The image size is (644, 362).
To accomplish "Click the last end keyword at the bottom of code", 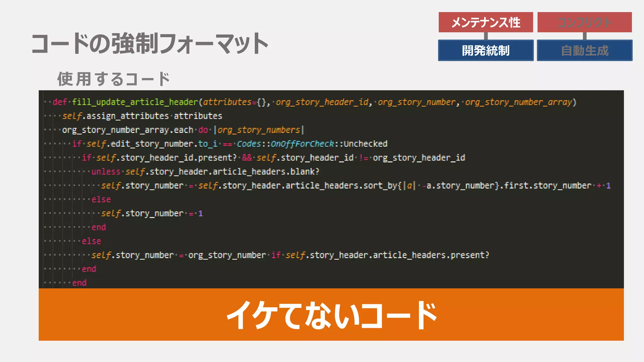I will coord(80,283).
